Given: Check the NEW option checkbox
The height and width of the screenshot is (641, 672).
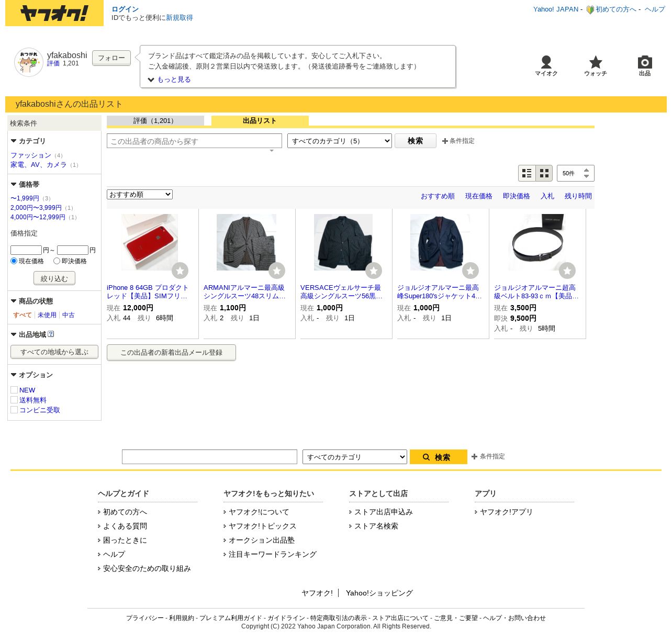Looking at the screenshot, I should (x=14, y=390).
